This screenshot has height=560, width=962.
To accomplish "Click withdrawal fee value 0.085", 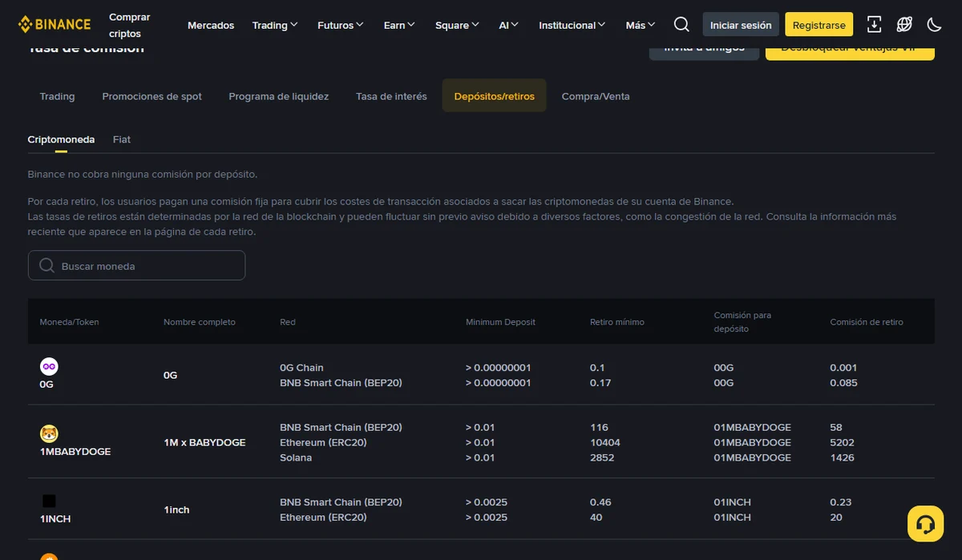I will point(843,383).
